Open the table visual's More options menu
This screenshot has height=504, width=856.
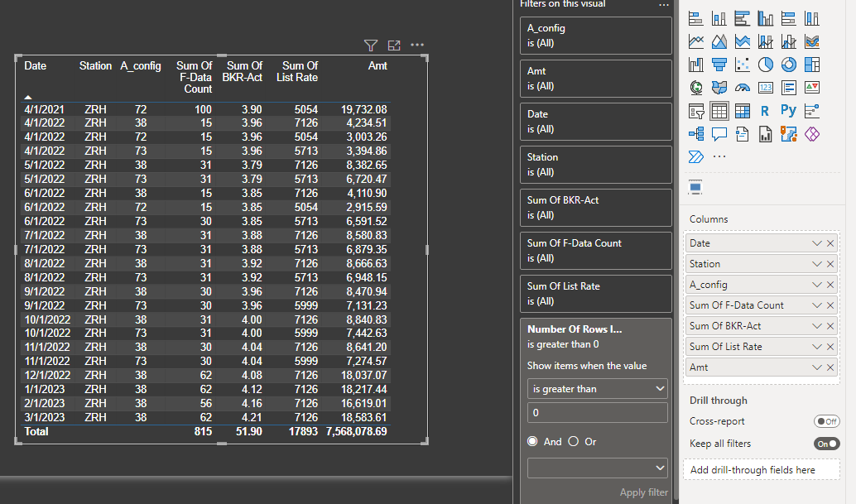click(x=417, y=46)
